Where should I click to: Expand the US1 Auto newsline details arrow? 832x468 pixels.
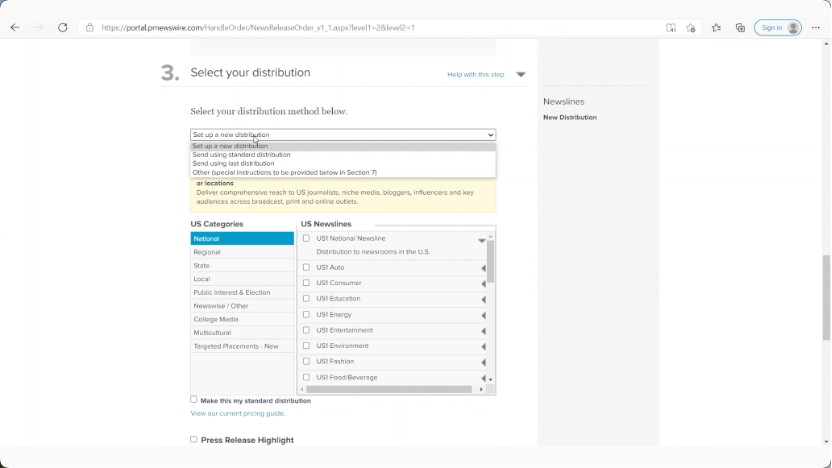pyautogui.click(x=483, y=268)
